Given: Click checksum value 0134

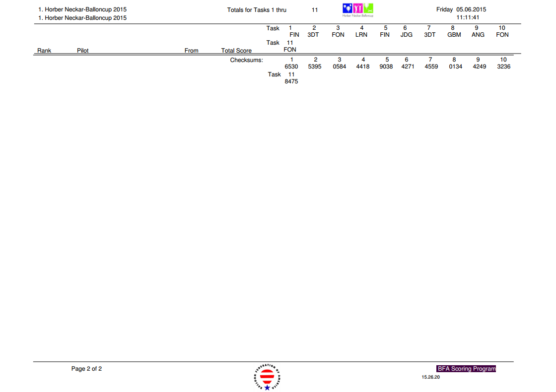Looking at the screenshot, I should tap(455, 66).
